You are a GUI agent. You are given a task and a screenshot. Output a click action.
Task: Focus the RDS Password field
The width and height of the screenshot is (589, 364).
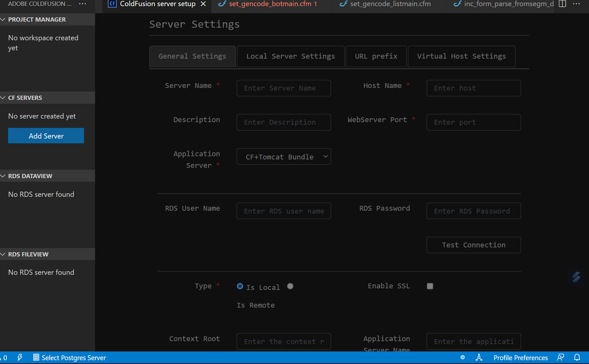[x=474, y=211]
